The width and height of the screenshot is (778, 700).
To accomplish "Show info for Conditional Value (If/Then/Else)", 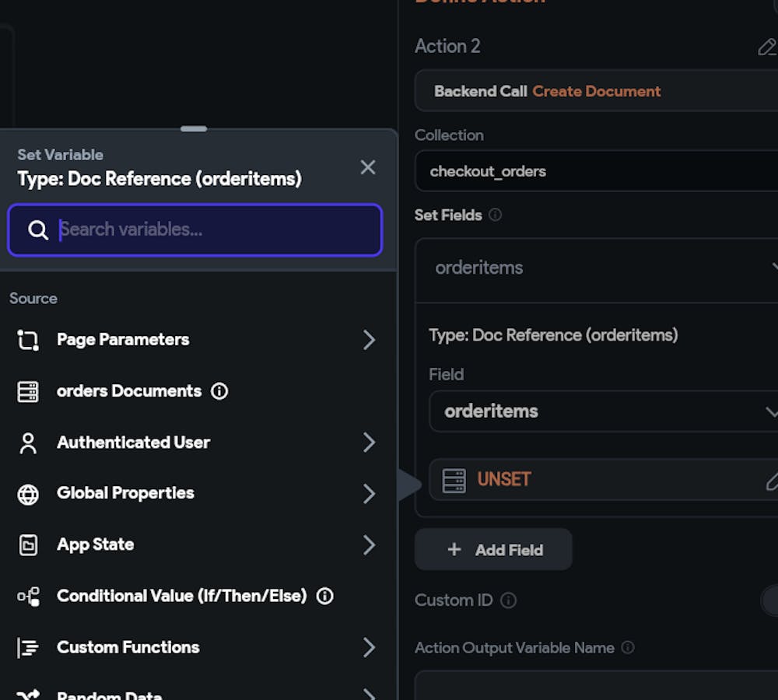I will [325, 597].
